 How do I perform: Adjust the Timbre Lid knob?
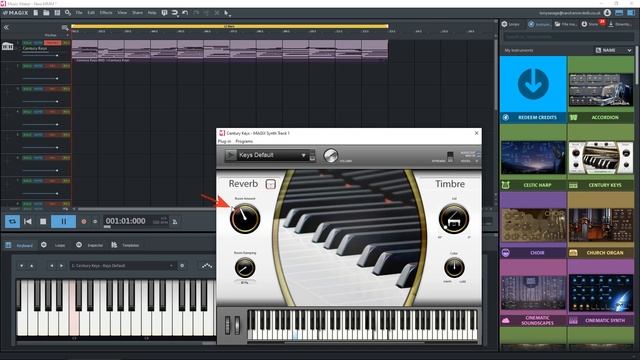coord(453,218)
